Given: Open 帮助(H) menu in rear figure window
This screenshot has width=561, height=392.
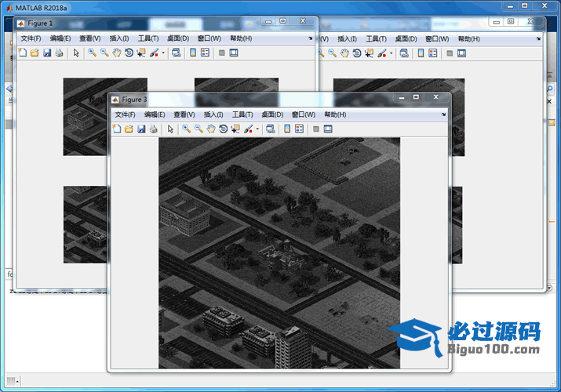Looking at the screenshot, I should click(x=469, y=39).
